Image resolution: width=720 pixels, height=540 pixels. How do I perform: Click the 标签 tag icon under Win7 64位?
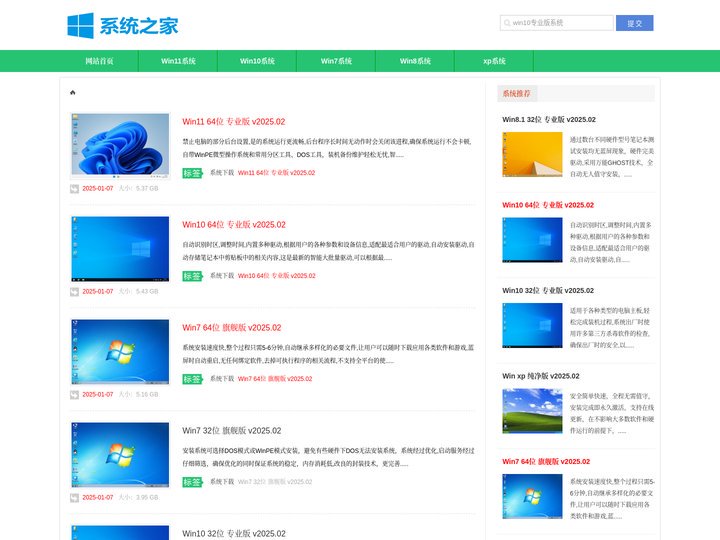(192, 379)
